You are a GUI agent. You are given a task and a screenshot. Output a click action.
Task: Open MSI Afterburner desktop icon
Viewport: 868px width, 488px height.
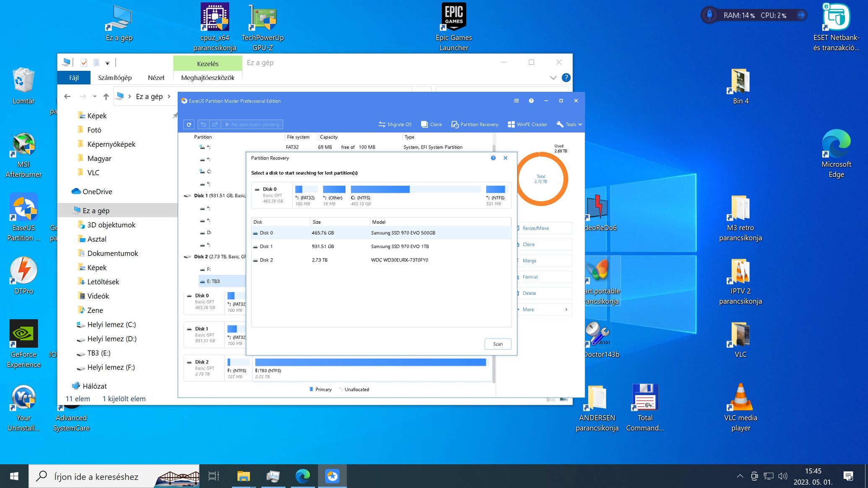[x=23, y=155]
